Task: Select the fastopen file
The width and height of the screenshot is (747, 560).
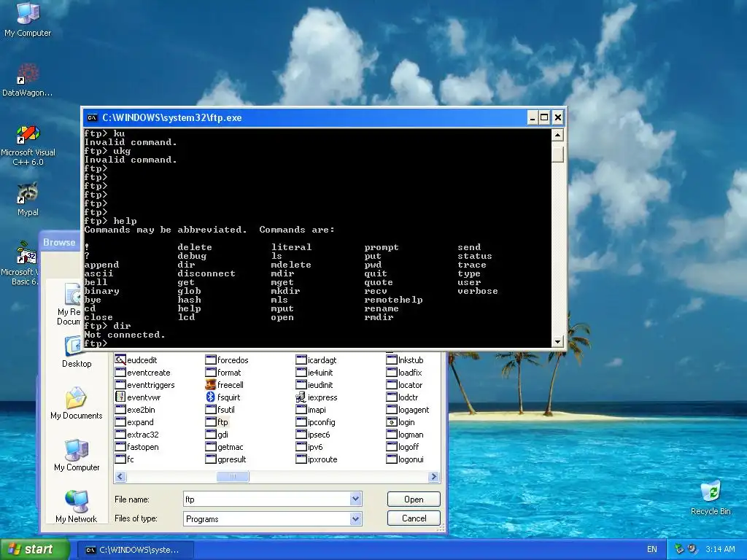Action: (x=137, y=447)
